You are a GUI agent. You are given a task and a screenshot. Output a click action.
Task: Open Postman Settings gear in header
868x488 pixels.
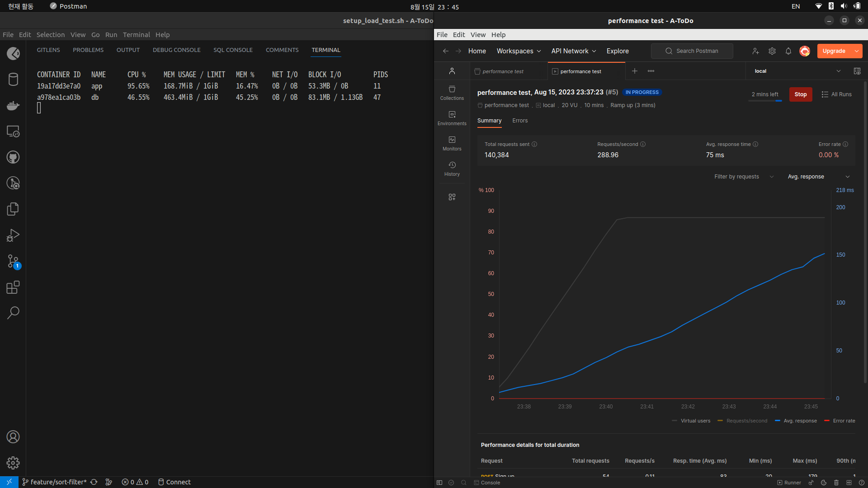[x=772, y=51]
